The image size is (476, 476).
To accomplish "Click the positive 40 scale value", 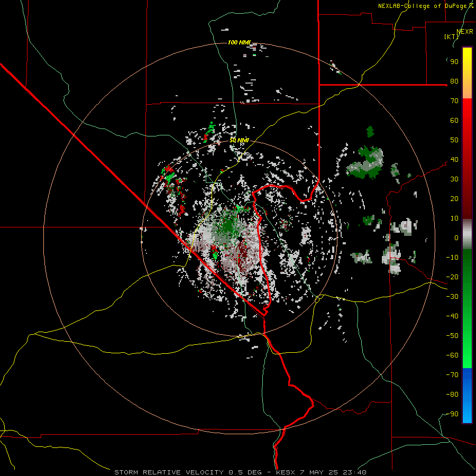I will tap(454, 159).
